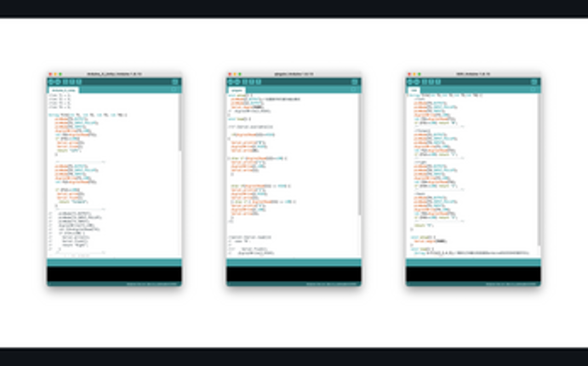Click the black console area in the left window
The width and height of the screenshot is (588, 366).
tap(114, 274)
